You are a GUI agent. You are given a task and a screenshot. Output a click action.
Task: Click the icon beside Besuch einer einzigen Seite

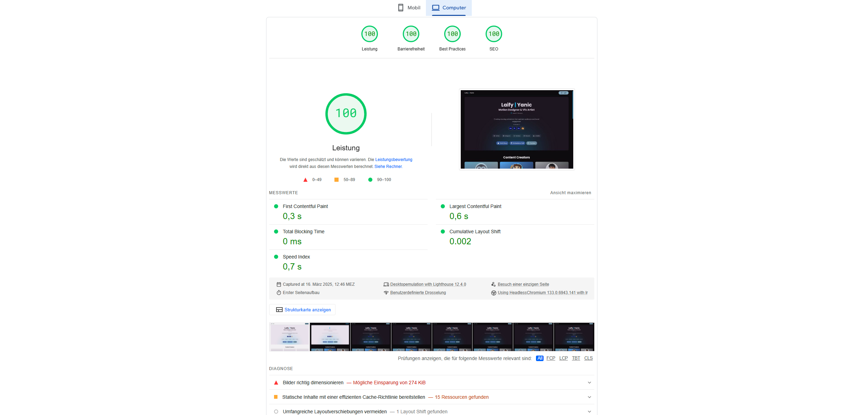pyautogui.click(x=494, y=284)
